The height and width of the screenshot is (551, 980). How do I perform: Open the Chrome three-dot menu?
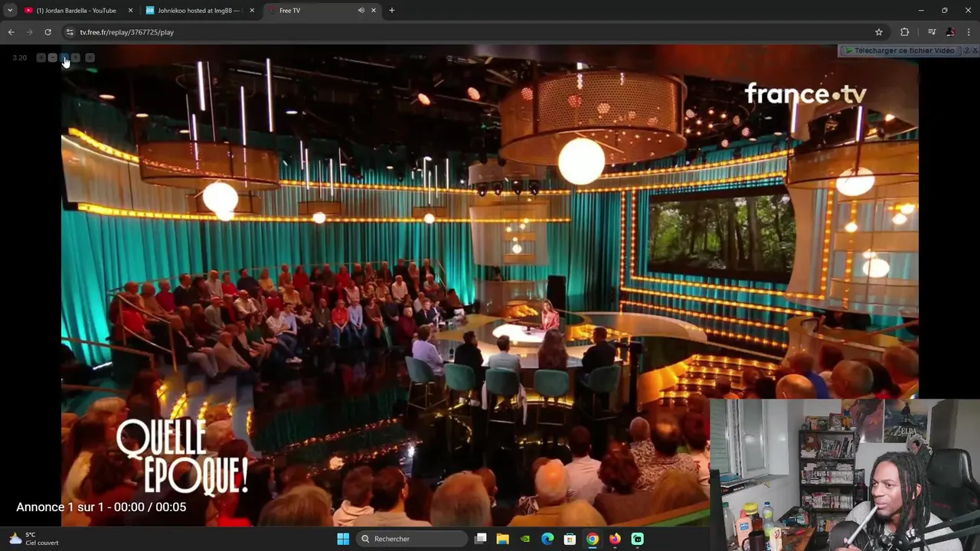969,32
